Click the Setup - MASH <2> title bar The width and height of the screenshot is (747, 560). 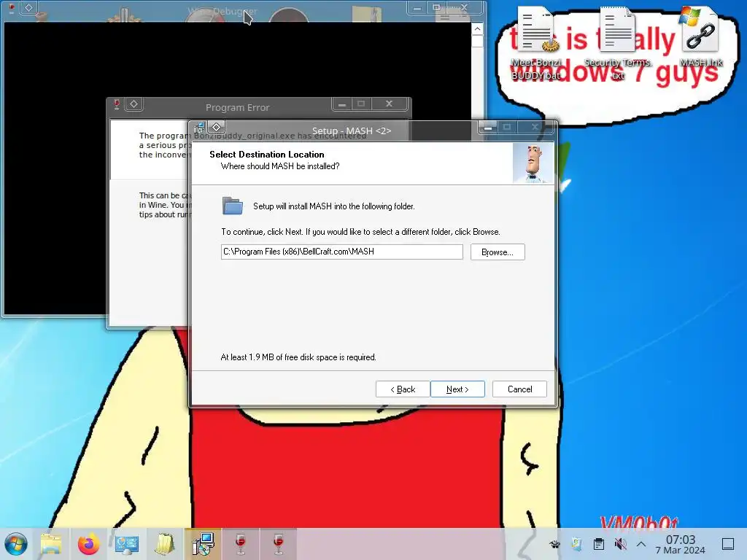(352, 131)
